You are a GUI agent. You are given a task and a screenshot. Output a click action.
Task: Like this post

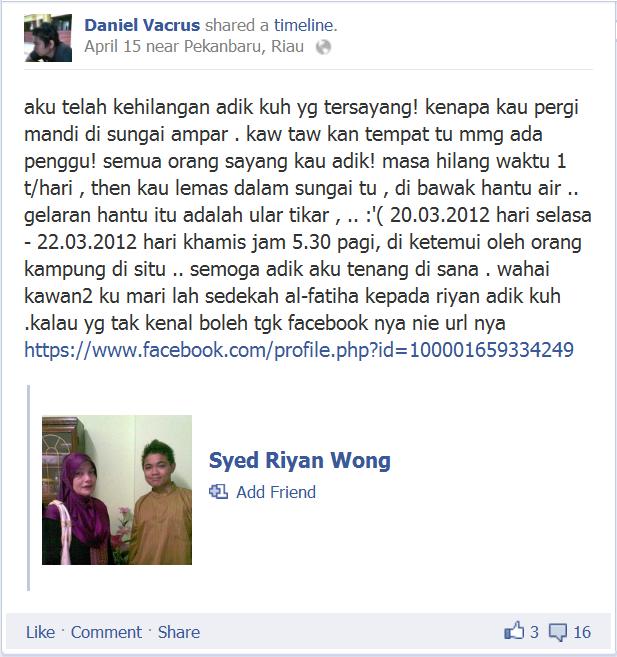pos(40,632)
